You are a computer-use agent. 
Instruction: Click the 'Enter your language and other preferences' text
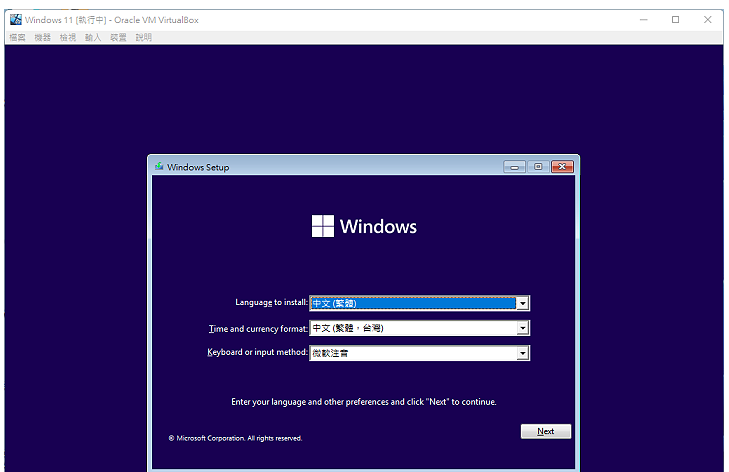(364, 402)
